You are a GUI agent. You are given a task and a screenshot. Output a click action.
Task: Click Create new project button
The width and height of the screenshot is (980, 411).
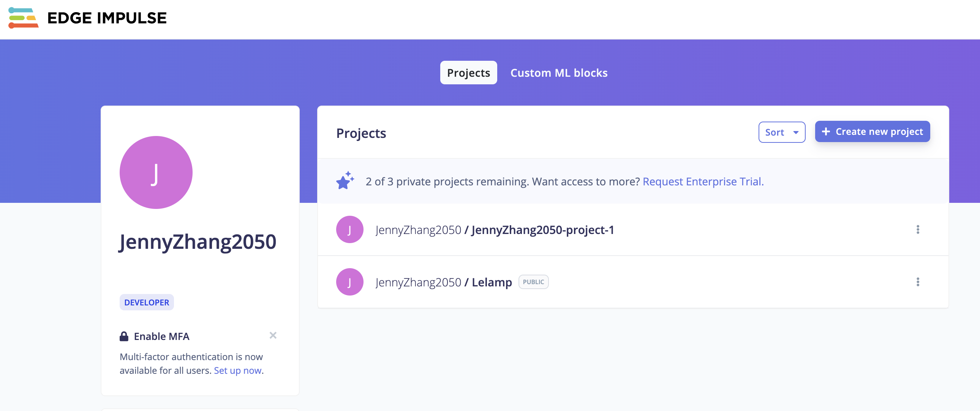[872, 132]
